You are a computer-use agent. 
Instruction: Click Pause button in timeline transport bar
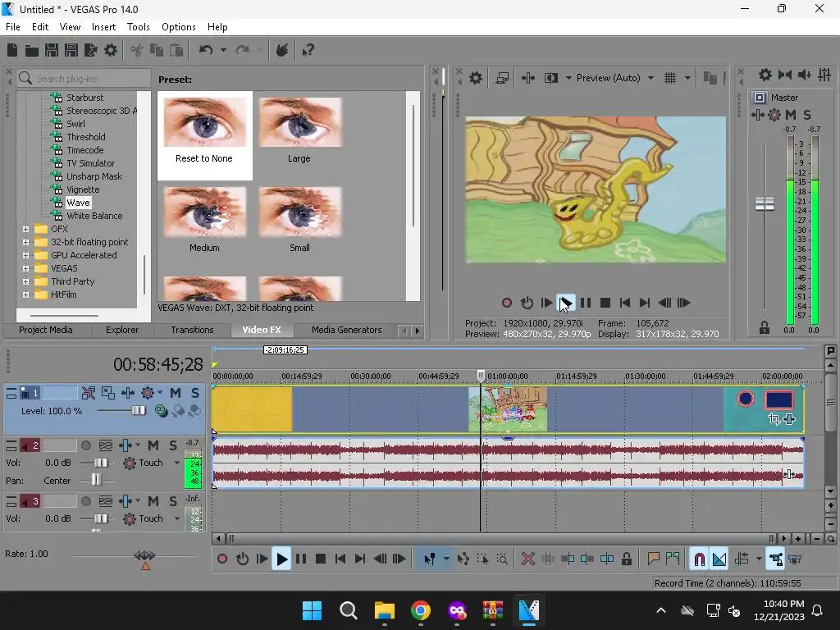(x=301, y=559)
